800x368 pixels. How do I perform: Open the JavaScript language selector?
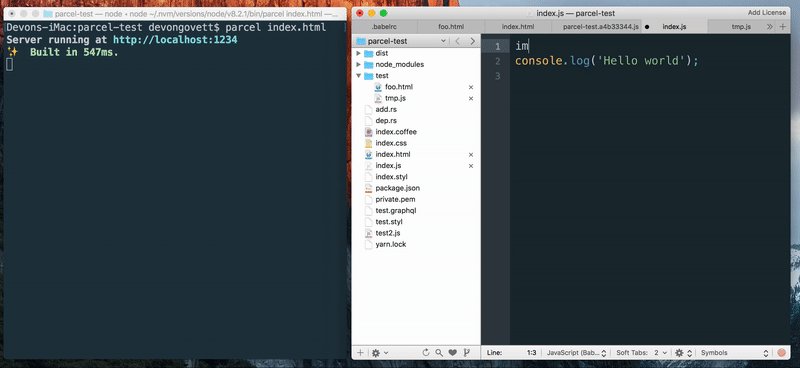[576, 353]
